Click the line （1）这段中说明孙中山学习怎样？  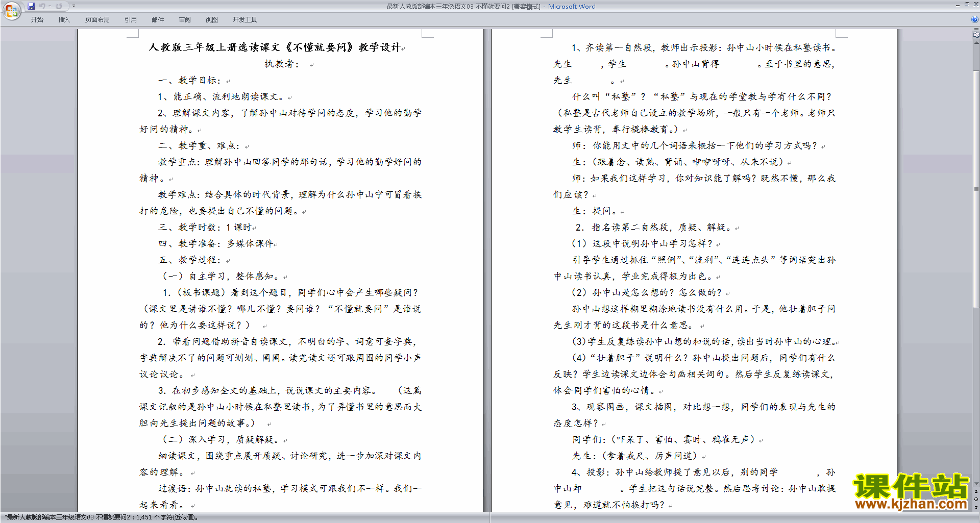coord(642,243)
